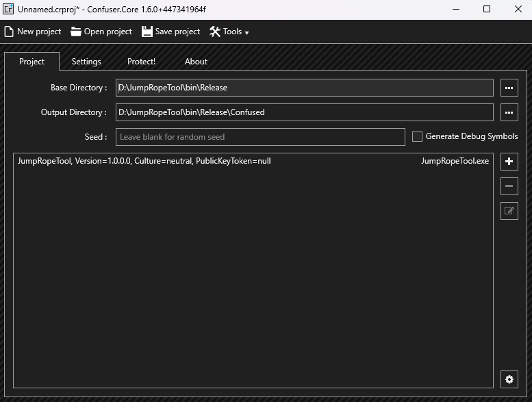Open the Protect! tab
This screenshot has width=532, height=402.
coord(141,62)
